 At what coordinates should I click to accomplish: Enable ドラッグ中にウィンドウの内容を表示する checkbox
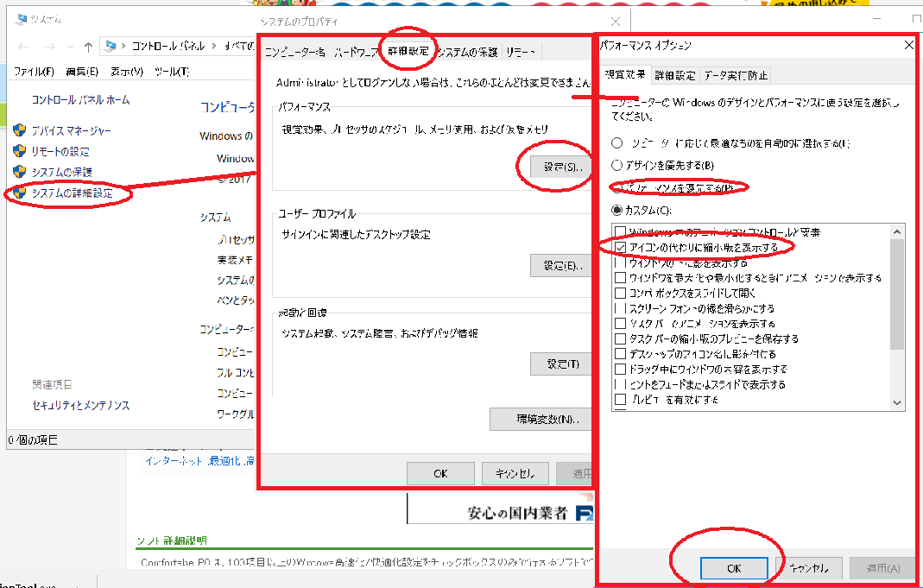[x=620, y=369]
